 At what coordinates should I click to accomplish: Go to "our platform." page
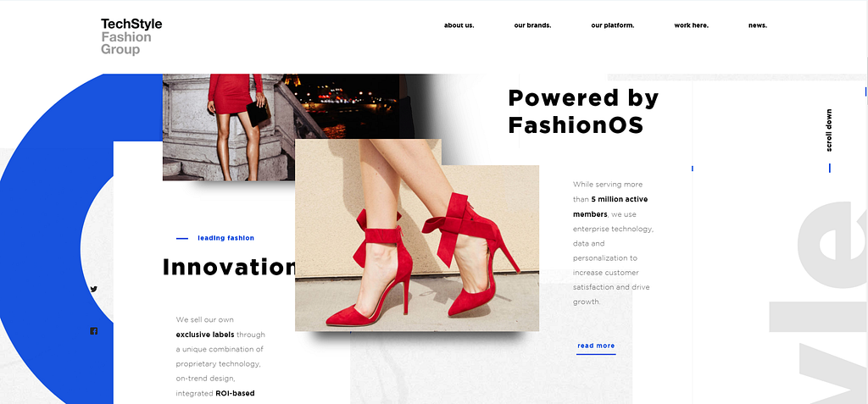pyautogui.click(x=612, y=25)
